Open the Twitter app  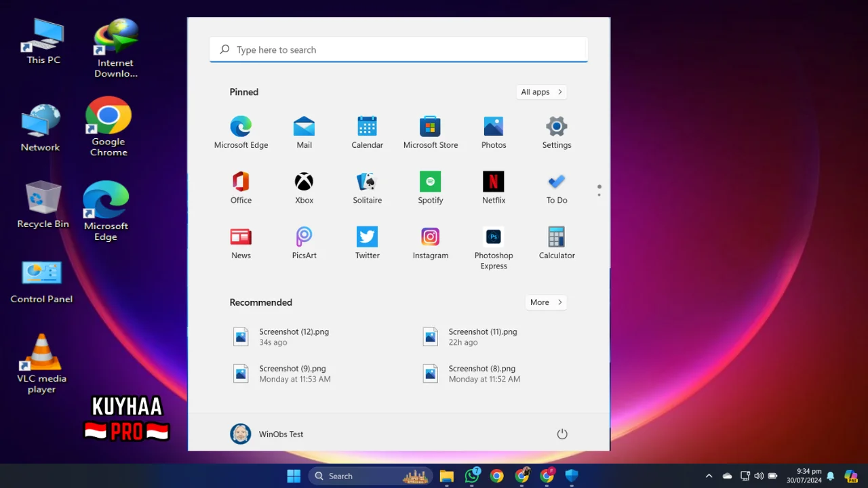click(367, 243)
